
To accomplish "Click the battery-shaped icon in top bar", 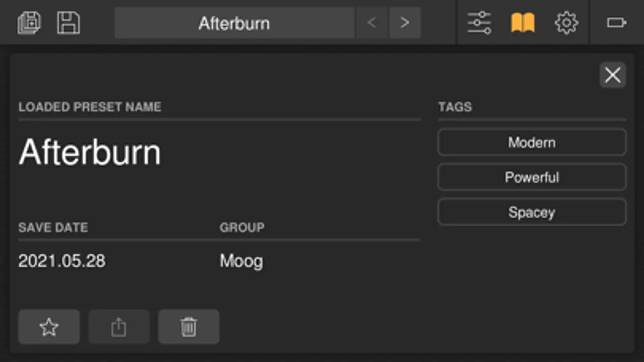I will [616, 23].
